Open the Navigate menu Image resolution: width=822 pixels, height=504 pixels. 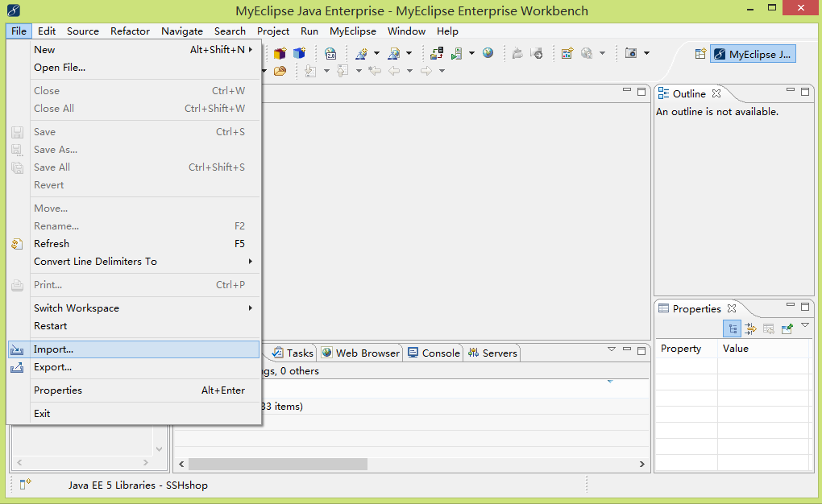[182, 31]
